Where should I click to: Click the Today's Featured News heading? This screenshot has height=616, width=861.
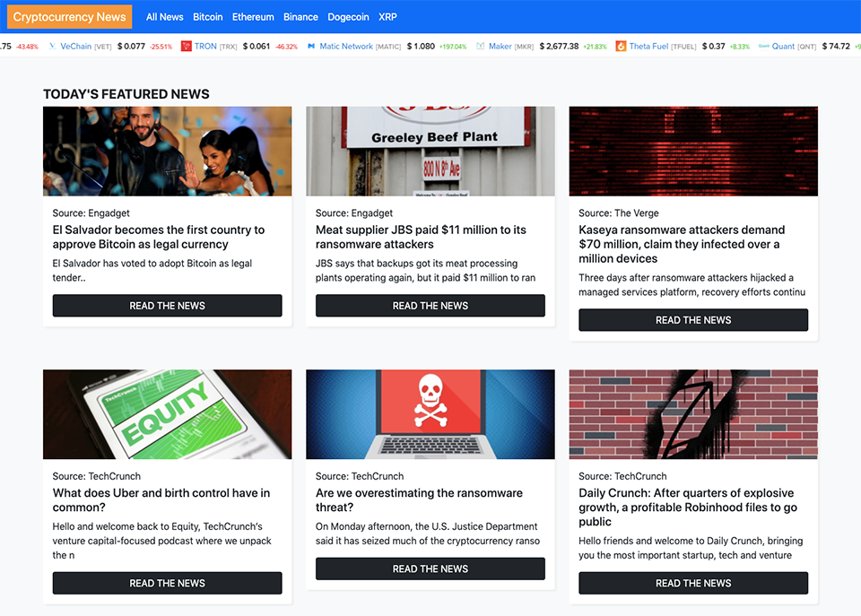click(x=126, y=94)
